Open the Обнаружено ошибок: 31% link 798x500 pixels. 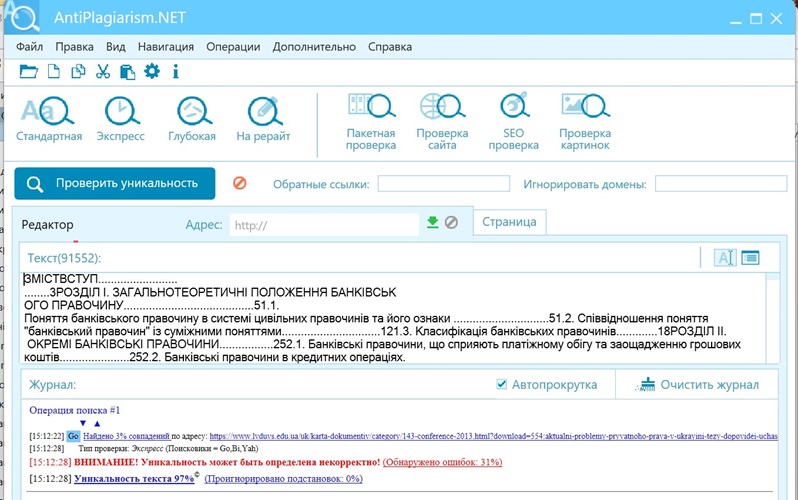click(442, 462)
